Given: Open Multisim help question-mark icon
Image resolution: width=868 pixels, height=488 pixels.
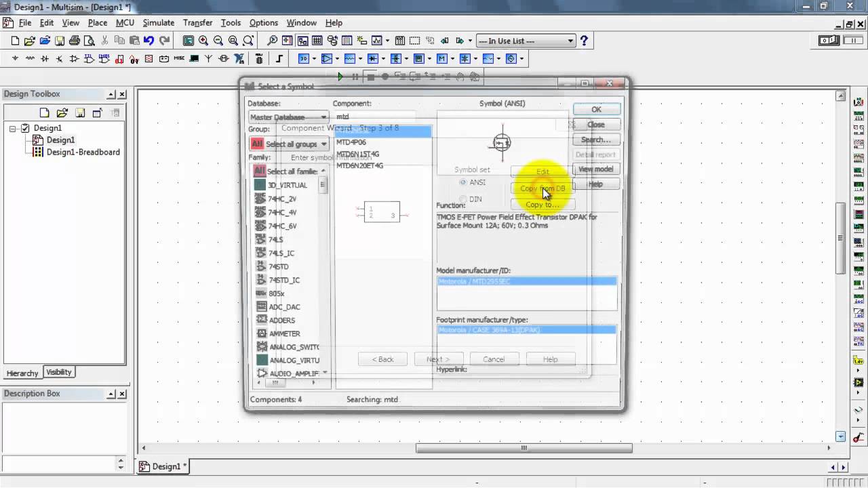Looking at the screenshot, I should [x=584, y=41].
